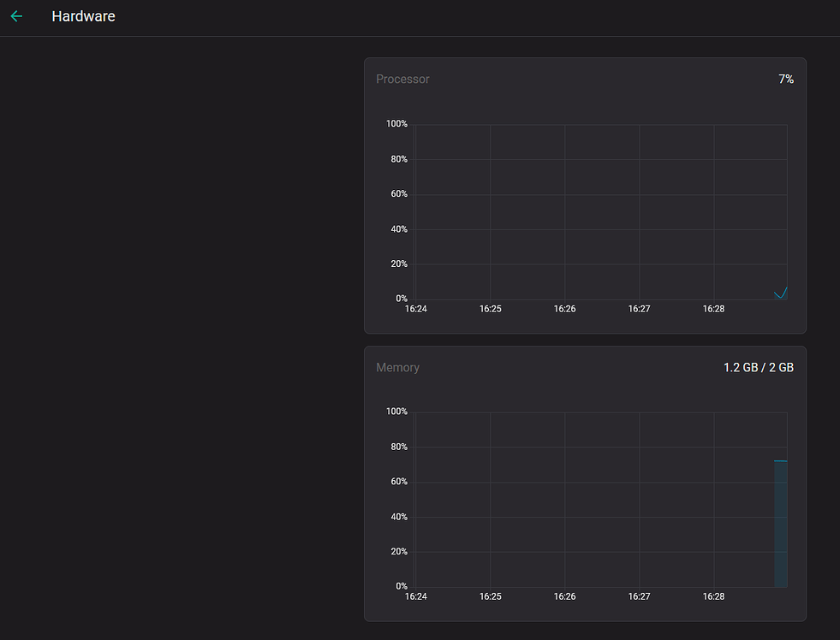Click the 80% axis label in Processor chart
The image size is (840, 640).
(399, 159)
